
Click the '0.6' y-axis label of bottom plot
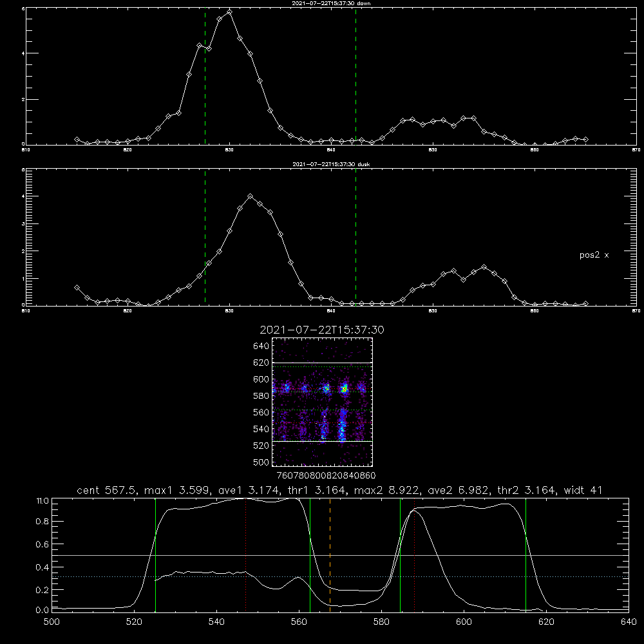click(x=43, y=544)
